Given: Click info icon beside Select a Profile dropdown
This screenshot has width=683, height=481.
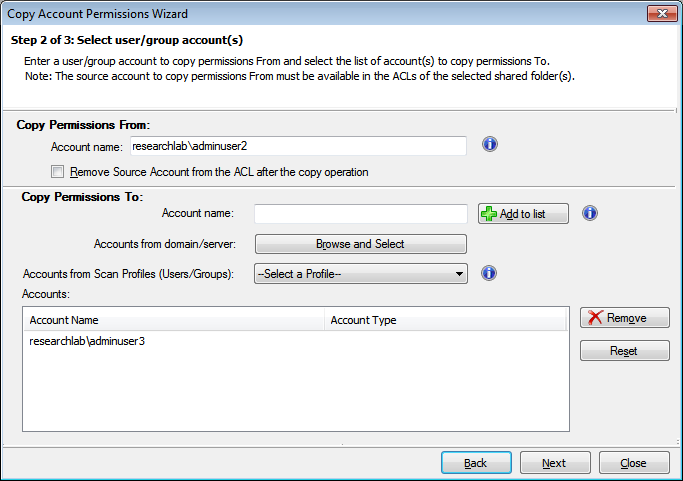Looking at the screenshot, I should [489, 273].
